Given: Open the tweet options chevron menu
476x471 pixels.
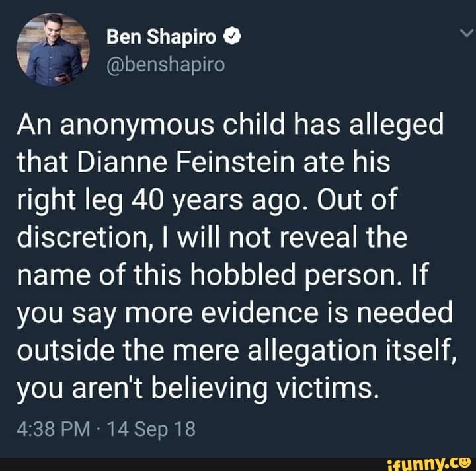Looking at the screenshot, I should pyautogui.click(x=467, y=32).
